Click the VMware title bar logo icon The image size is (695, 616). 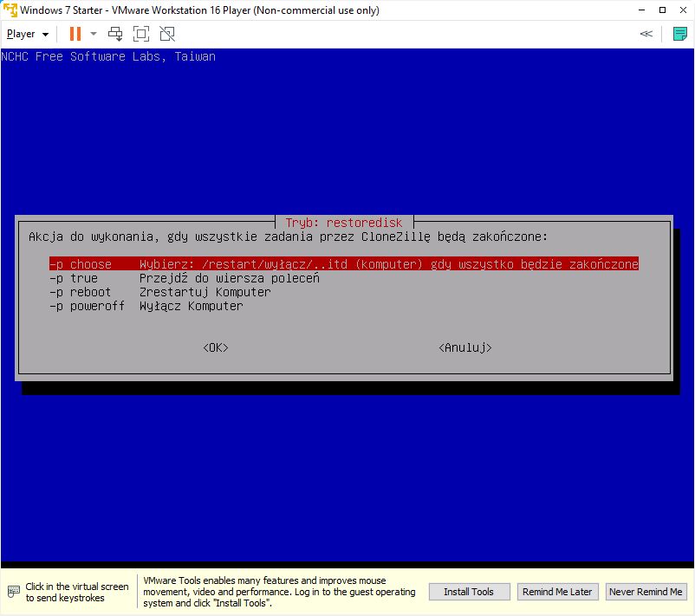[x=10, y=10]
